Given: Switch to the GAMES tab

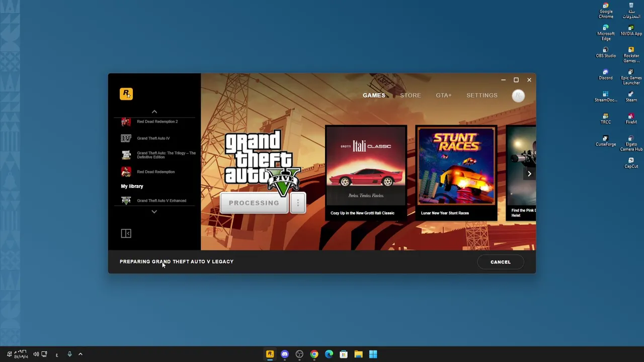Looking at the screenshot, I should [x=374, y=95].
